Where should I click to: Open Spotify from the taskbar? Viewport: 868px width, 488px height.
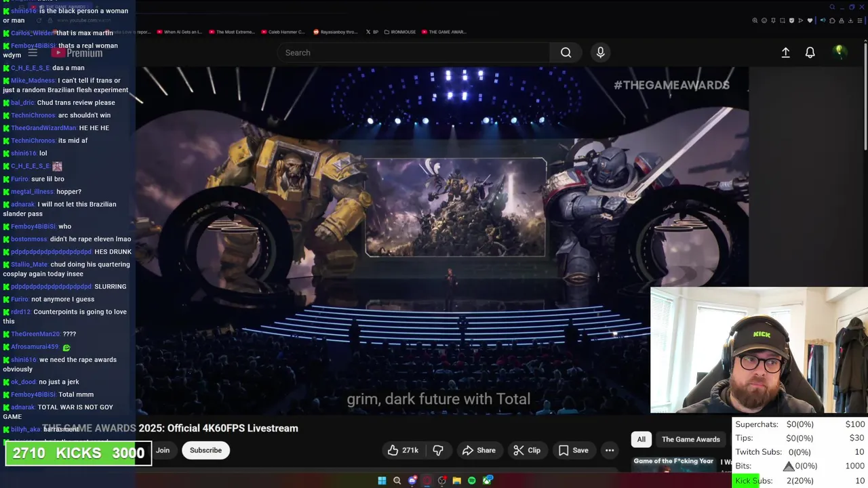(x=472, y=481)
